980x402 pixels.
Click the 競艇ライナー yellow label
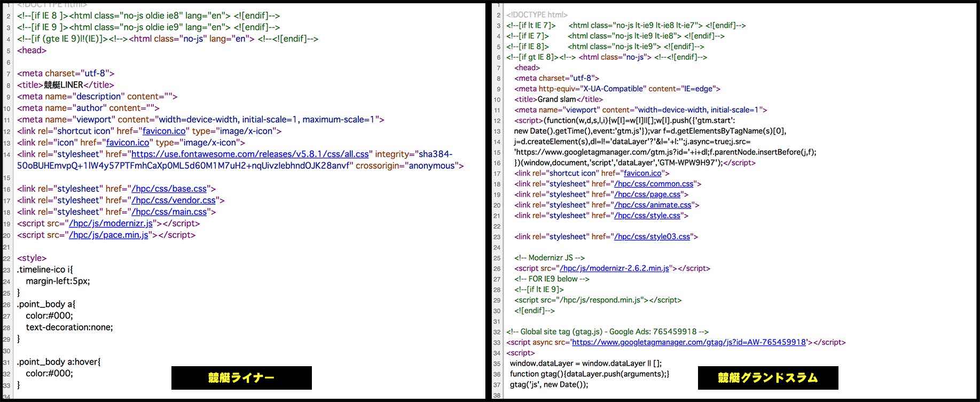[241, 378]
